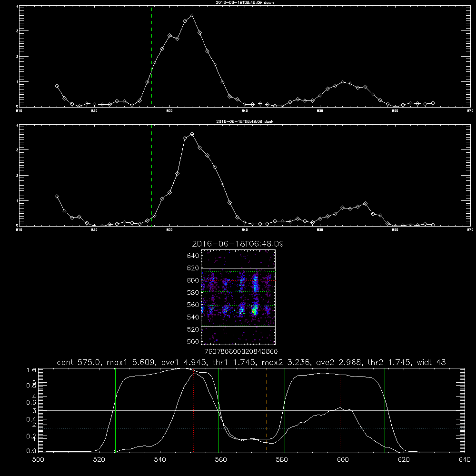Screen dimensions: 476x476
Task: Click the '600' x-axis label of the bottom plot
Action: coord(343,460)
